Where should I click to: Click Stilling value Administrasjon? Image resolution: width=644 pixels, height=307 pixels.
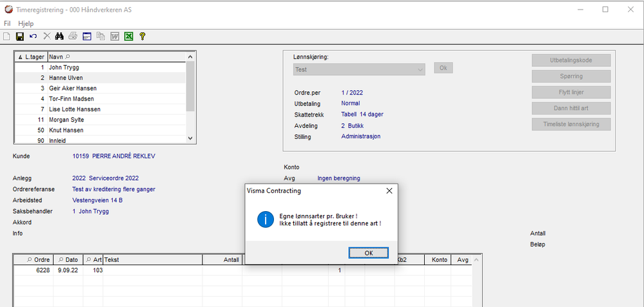360,136
